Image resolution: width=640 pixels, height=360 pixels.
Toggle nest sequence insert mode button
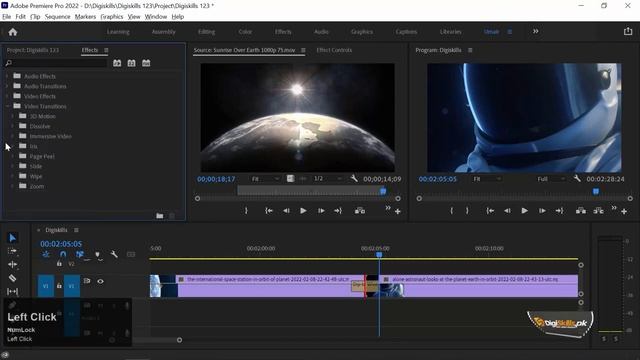(x=46, y=254)
